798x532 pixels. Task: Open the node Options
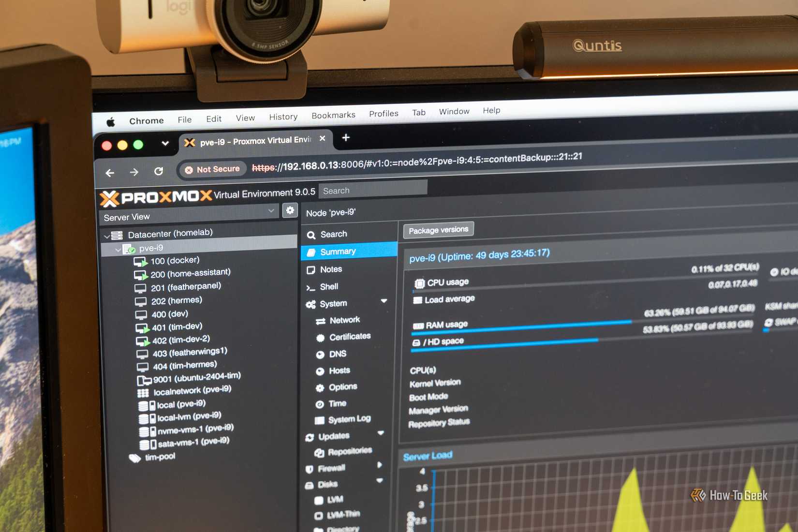336,387
